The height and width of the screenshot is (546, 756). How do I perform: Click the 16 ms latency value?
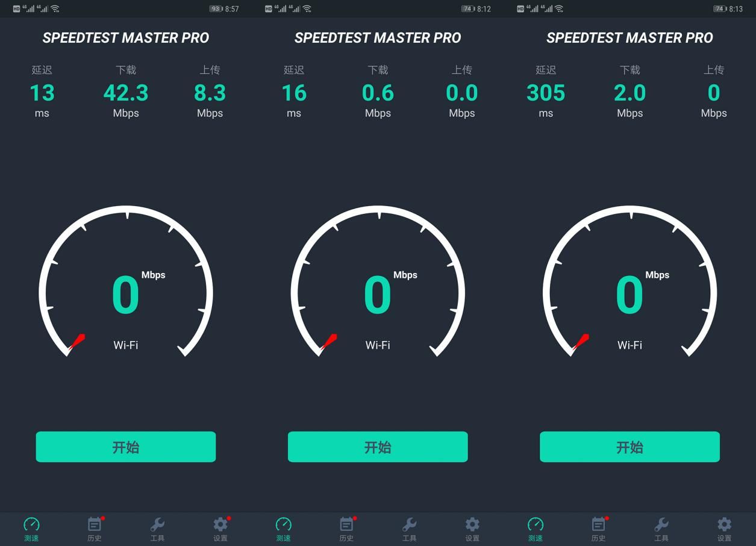[294, 93]
